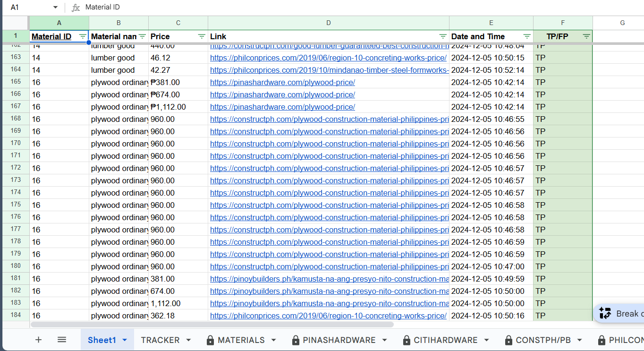The width and height of the screenshot is (644, 351).
Task: Open the Link column filter icon
Action: (443, 36)
